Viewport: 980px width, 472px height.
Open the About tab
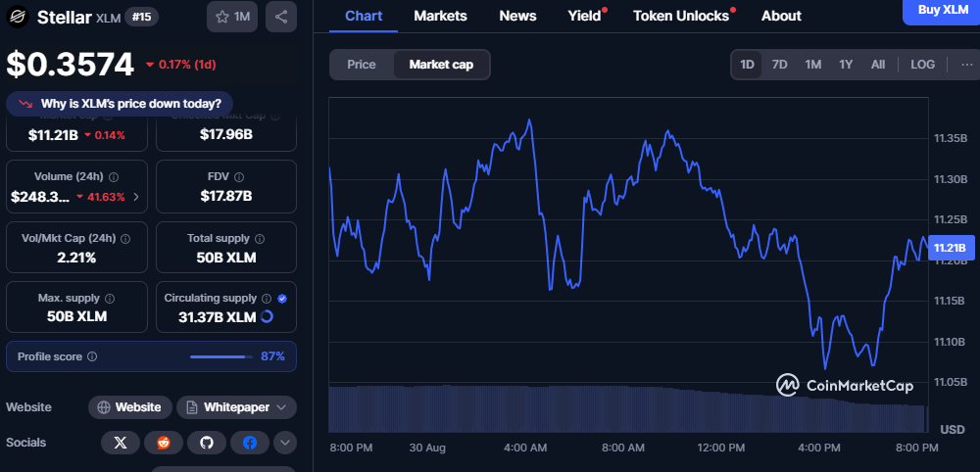[x=781, y=16]
